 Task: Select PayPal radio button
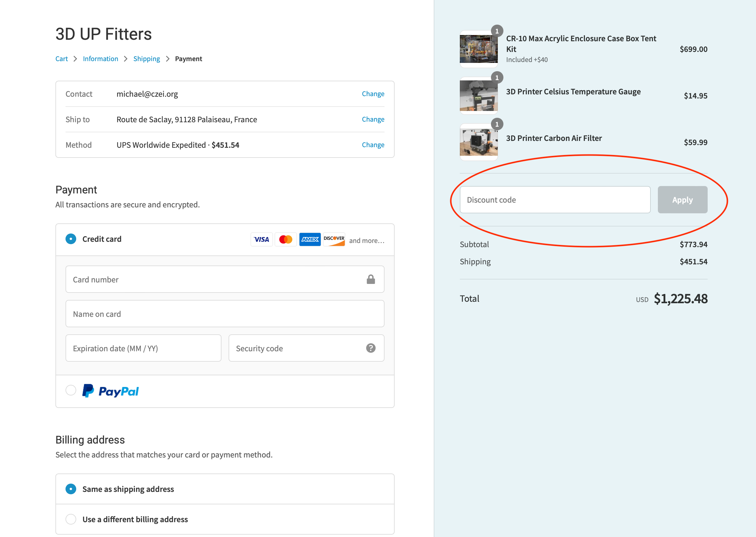pyautogui.click(x=71, y=390)
